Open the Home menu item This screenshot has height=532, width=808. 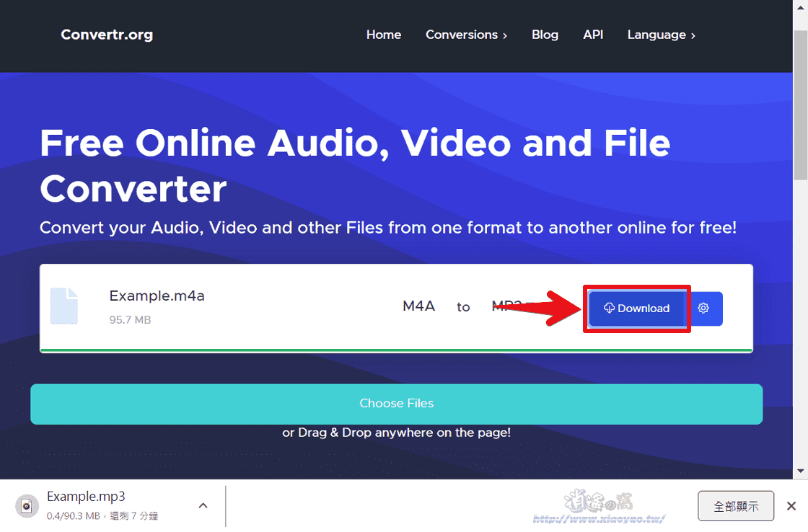click(383, 35)
